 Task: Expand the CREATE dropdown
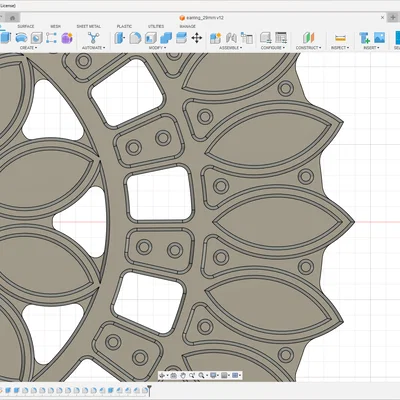28,48
